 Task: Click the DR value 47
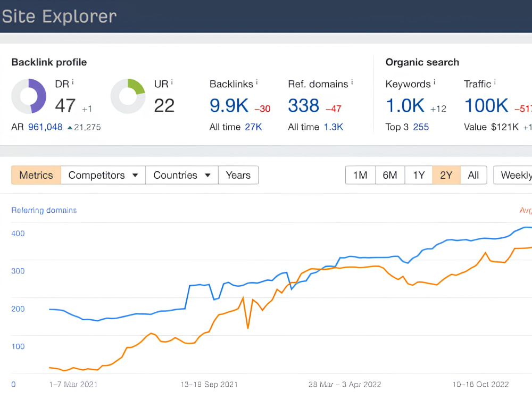[65, 105]
